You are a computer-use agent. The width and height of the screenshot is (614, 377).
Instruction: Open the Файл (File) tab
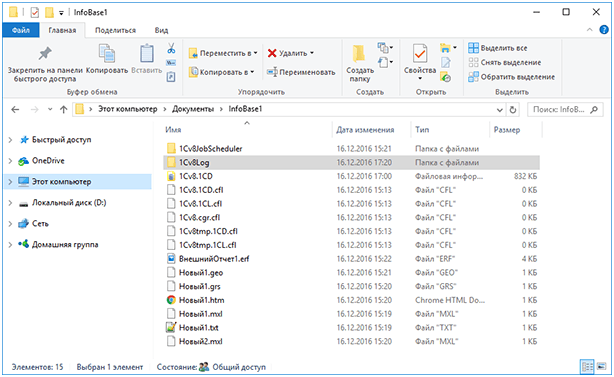point(21,30)
